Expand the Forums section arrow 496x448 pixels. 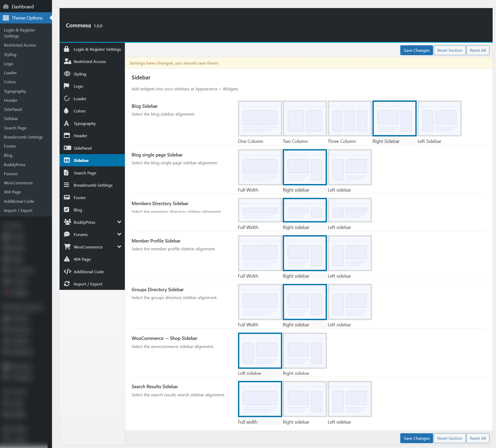(119, 234)
